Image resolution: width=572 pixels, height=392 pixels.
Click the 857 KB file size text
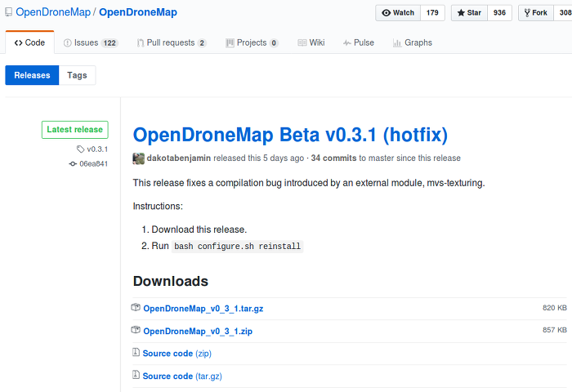(x=555, y=330)
